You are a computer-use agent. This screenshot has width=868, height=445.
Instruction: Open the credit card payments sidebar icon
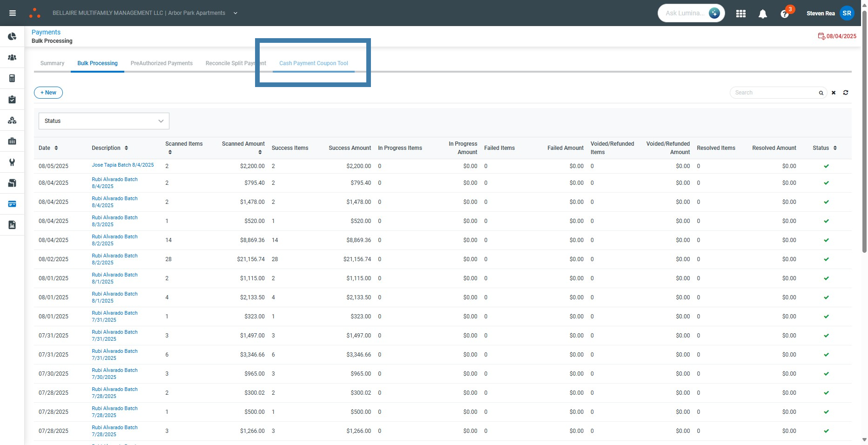click(12, 204)
